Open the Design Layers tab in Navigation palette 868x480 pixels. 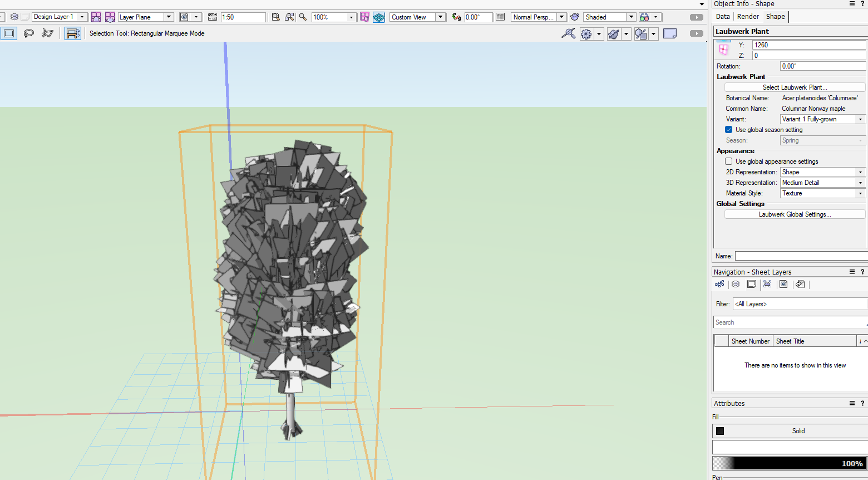tap(736, 284)
